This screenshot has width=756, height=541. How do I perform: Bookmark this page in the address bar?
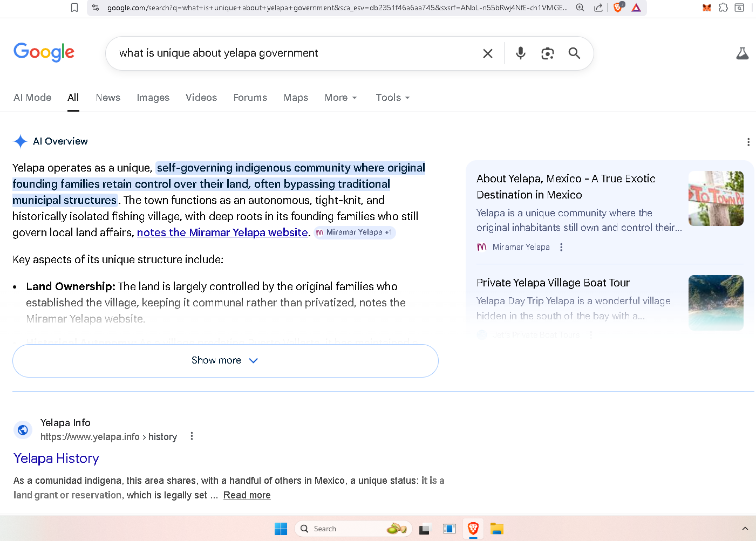(74, 8)
